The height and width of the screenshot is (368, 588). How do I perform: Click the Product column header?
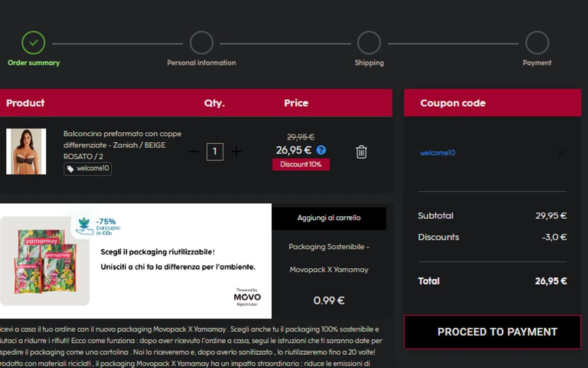(25, 103)
